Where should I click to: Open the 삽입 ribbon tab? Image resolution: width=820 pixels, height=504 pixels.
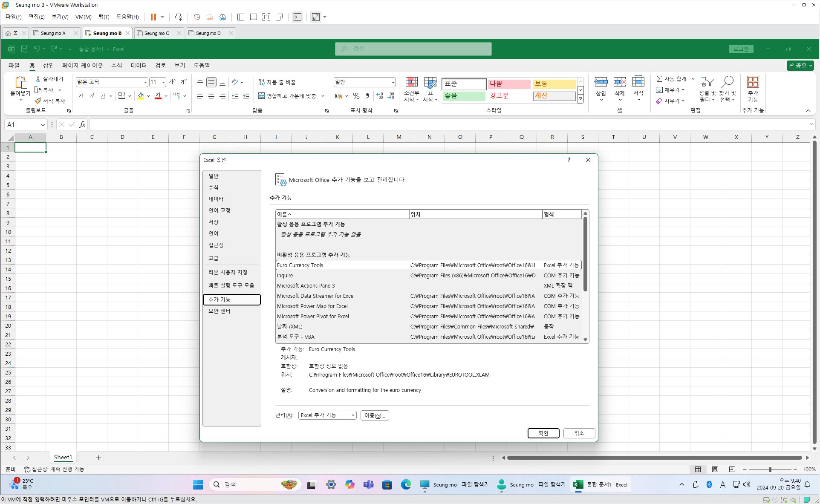coord(49,65)
